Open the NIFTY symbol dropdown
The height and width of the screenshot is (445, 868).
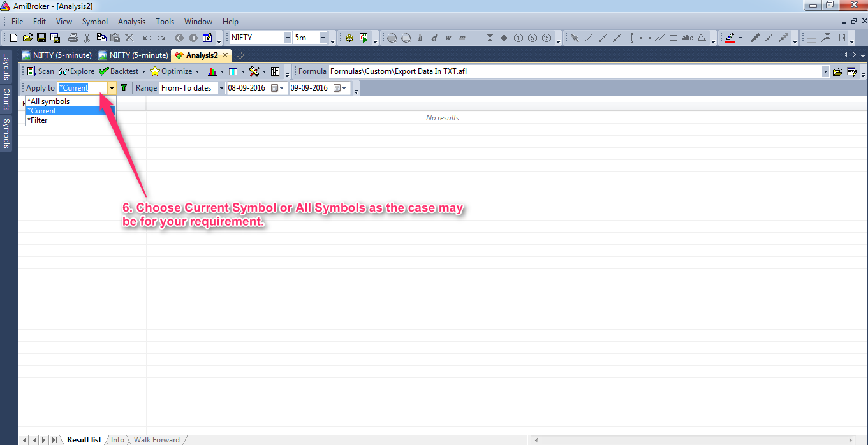point(288,38)
